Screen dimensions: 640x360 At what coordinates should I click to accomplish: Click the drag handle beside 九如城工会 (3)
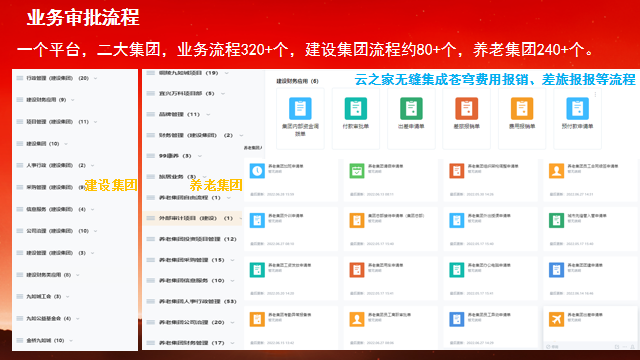click(x=20, y=296)
